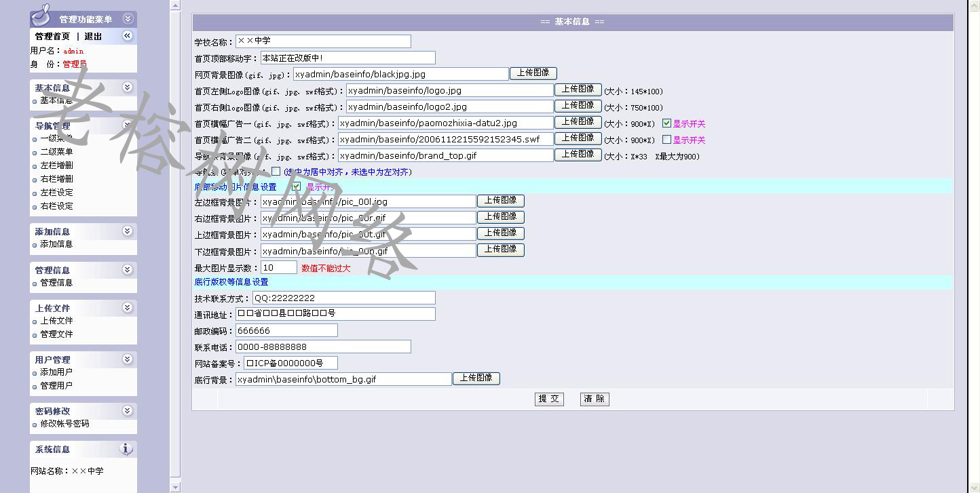The width and height of the screenshot is (980, 493).
Task: Open 添加信息 menu item
Action: 56,244
